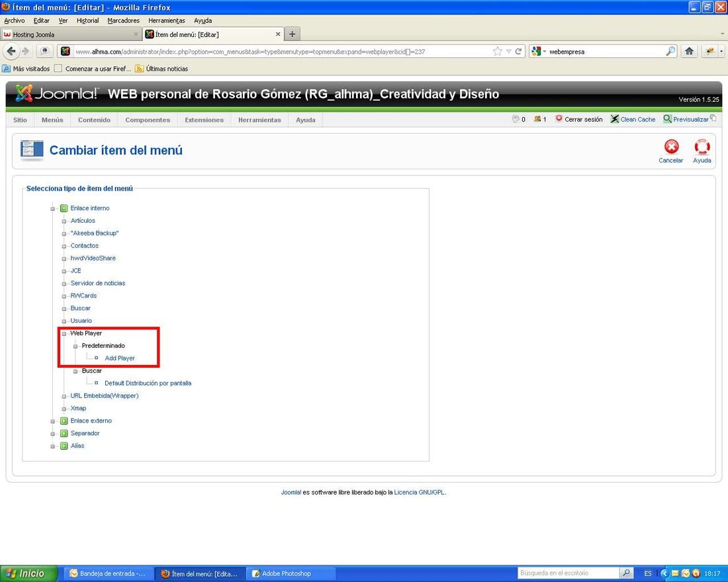The image size is (728, 582).
Task: Click the Servidor de noticias link
Action: [97, 283]
